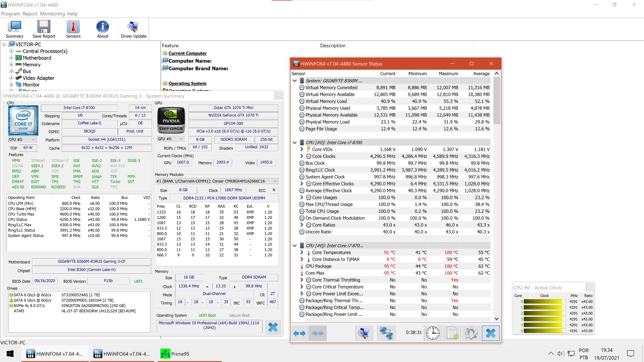The image size is (644, 362).
Task: Expand the Core Temperatures sensor row
Action: tap(302, 252)
